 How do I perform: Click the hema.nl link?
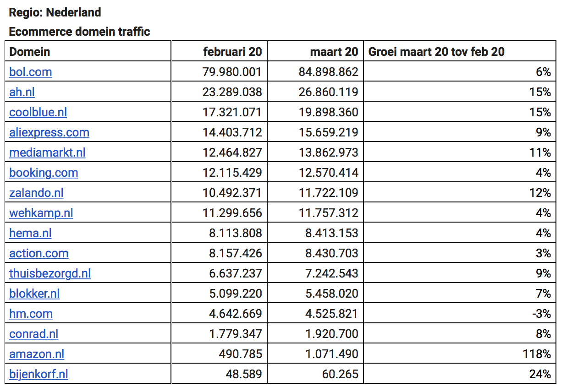(x=30, y=233)
